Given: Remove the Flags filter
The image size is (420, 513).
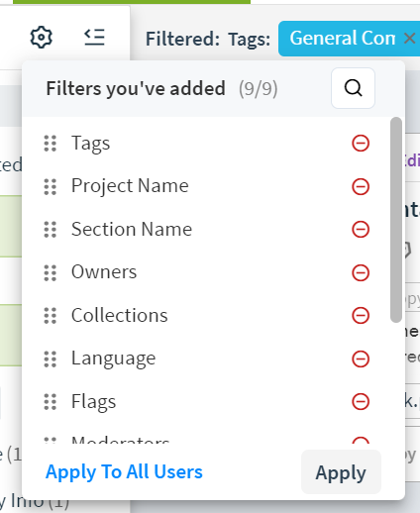Looking at the screenshot, I should (x=361, y=402).
